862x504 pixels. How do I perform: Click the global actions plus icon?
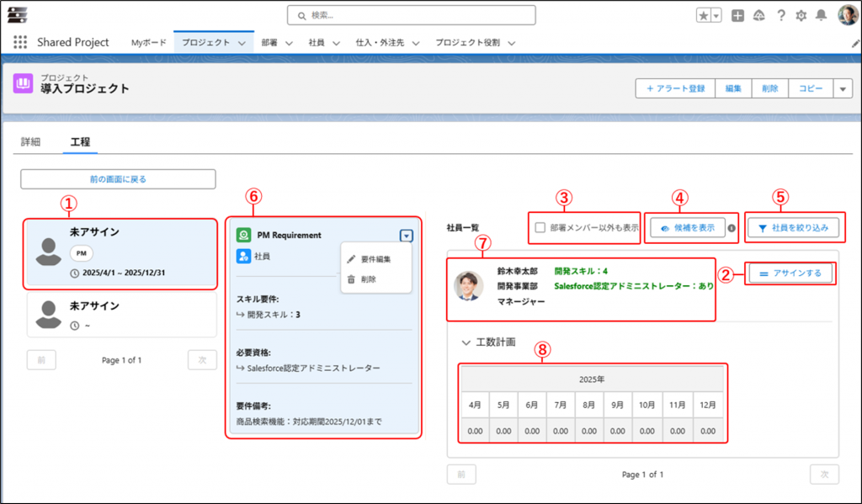pyautogui.click(x=737, y=16)
